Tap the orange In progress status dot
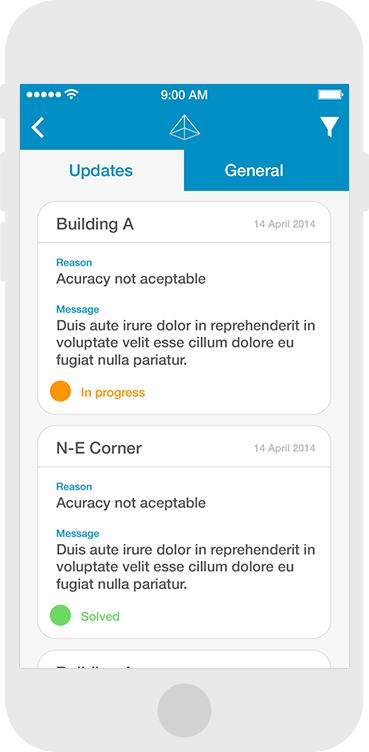This screenshot has width=369, height=752. (x=60, y=391)
